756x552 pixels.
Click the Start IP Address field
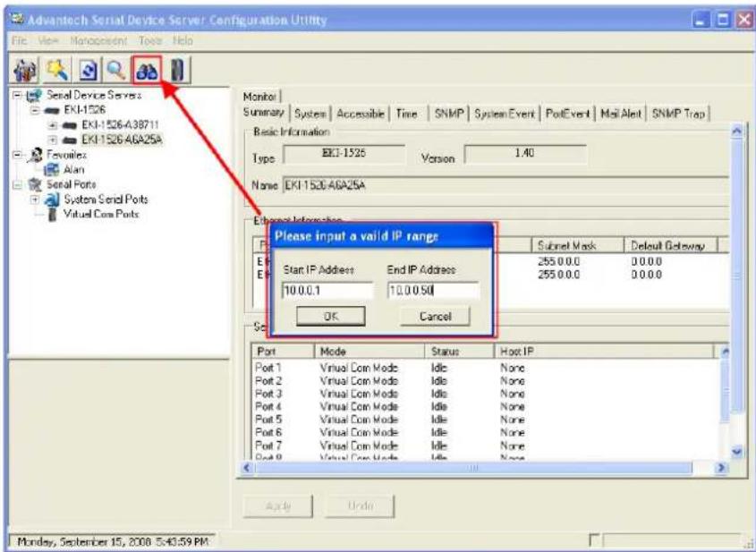coord(327,291)
